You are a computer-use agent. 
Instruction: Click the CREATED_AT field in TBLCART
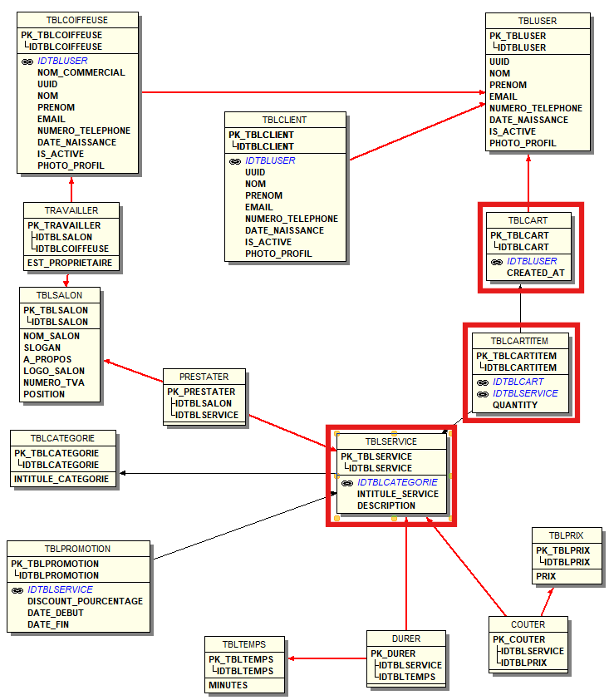click(535, 274)
